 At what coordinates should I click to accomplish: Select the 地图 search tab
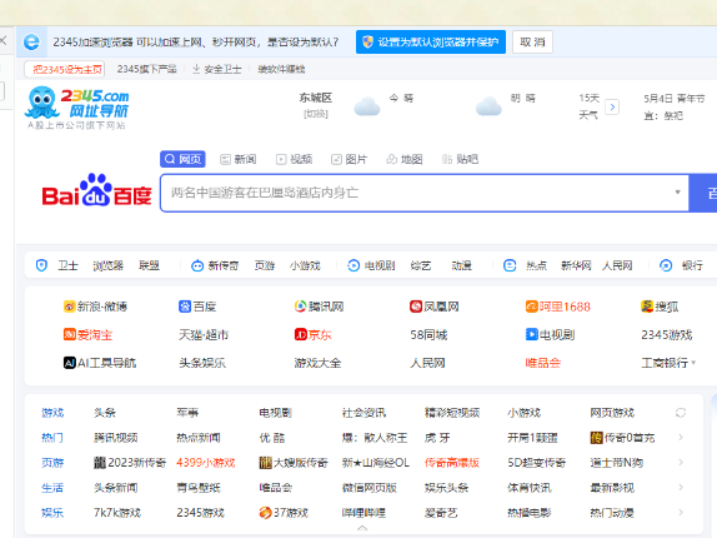pyautogui.click(x=405, y=159)
